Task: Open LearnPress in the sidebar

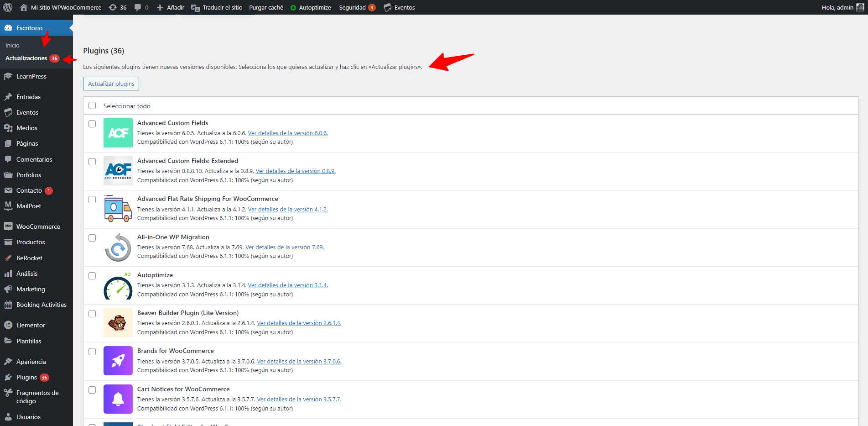Action: (36, 76)
